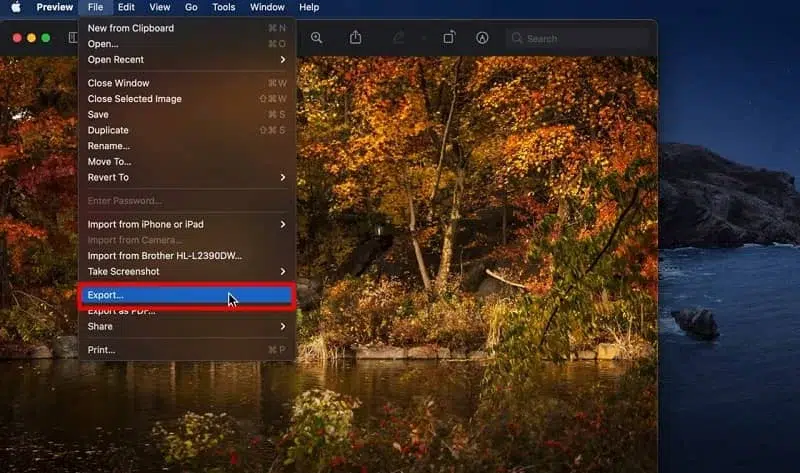
Task: Open the Highlight options dropdown arrow
Action: pyautogui.click(x=423, y=38)
